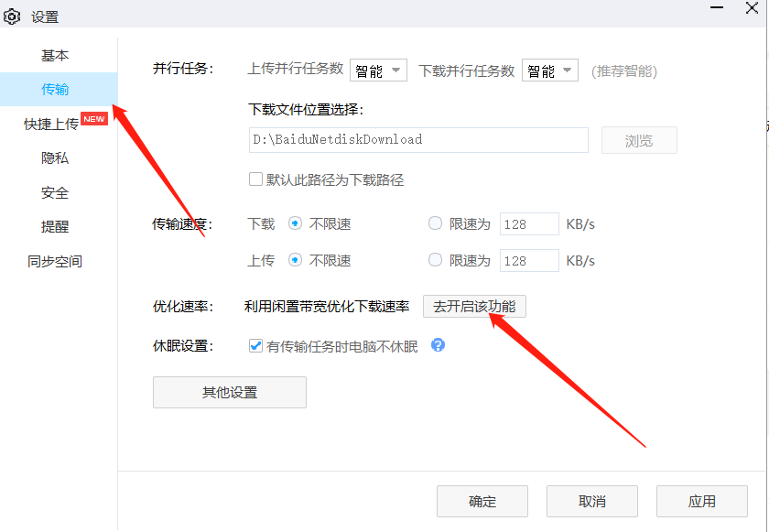This screenshot has width=769, height=532.
Task: Enable 默认此路径为下载路径 checkbox
Action: 255,179
